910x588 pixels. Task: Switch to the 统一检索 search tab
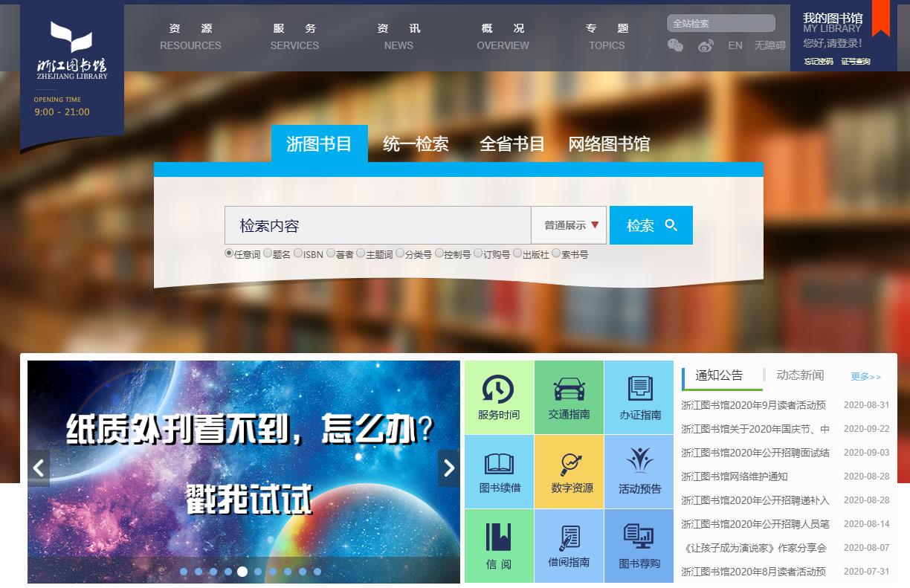coord(416,144)
